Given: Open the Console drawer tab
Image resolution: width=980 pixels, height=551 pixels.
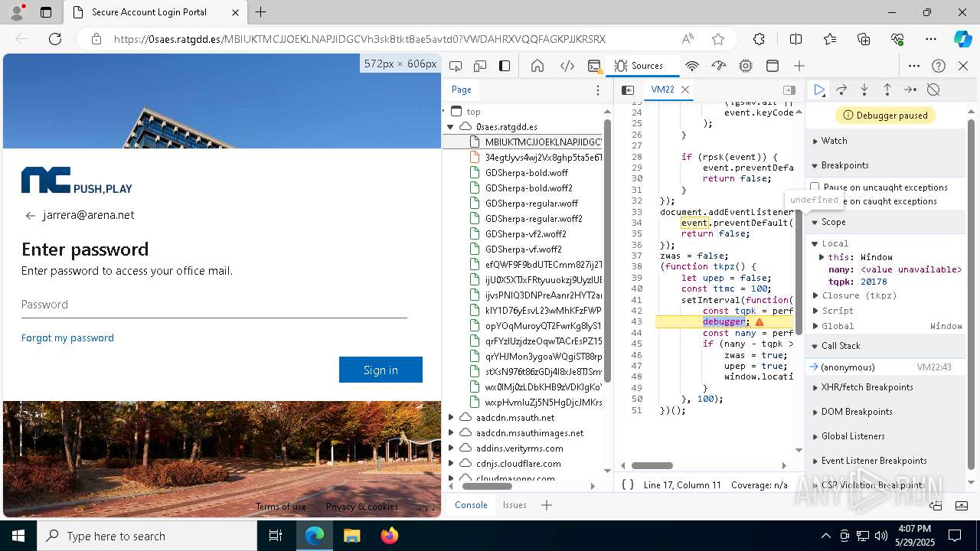Looking at the screenshot, I should [471, 505].
